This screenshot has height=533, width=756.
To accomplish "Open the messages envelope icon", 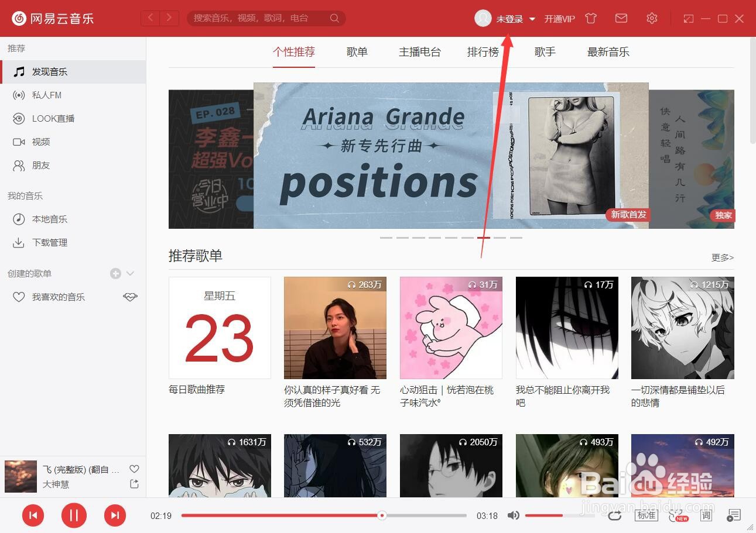I will click(x=621, y=18).
